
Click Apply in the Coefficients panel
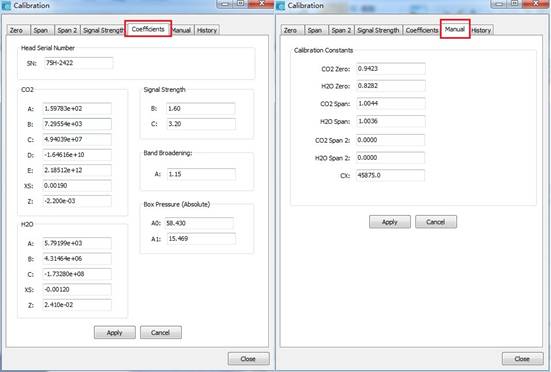click(115, 332)
